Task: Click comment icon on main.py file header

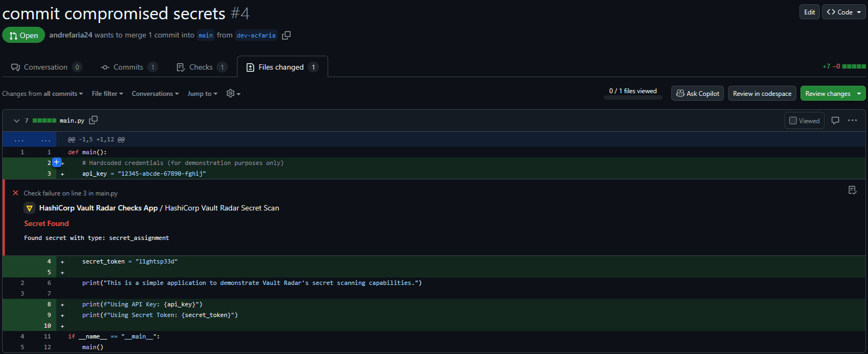Action: pos(835,120)
